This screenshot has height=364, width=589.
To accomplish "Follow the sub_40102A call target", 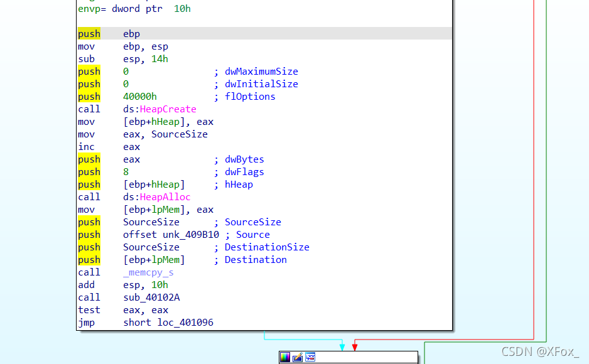I will click(x=151, y=297).
